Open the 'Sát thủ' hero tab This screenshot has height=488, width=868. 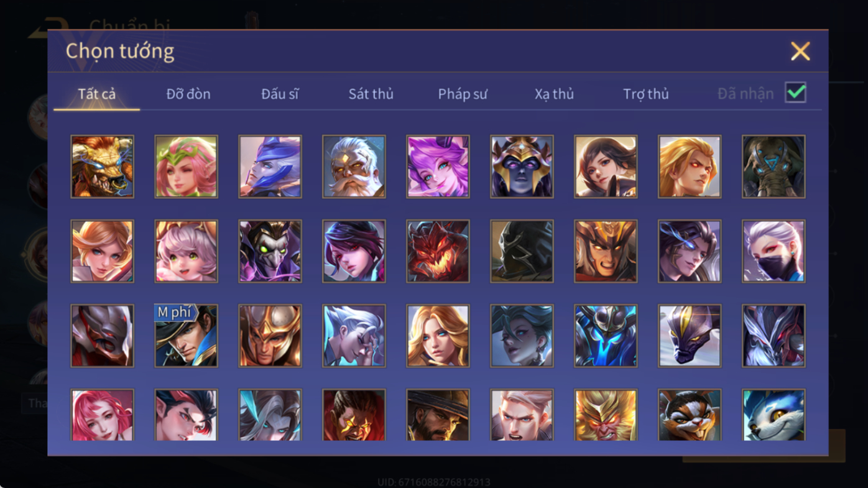pyautogui.click(x=371, y=94)
